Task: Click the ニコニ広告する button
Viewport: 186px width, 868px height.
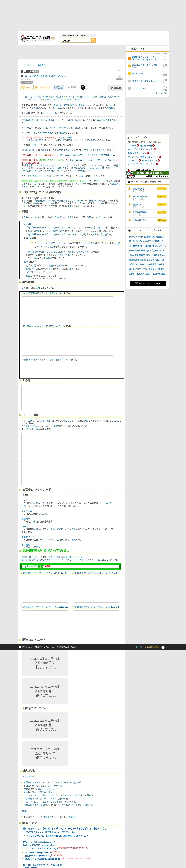Action: click(x=43, y=87)
